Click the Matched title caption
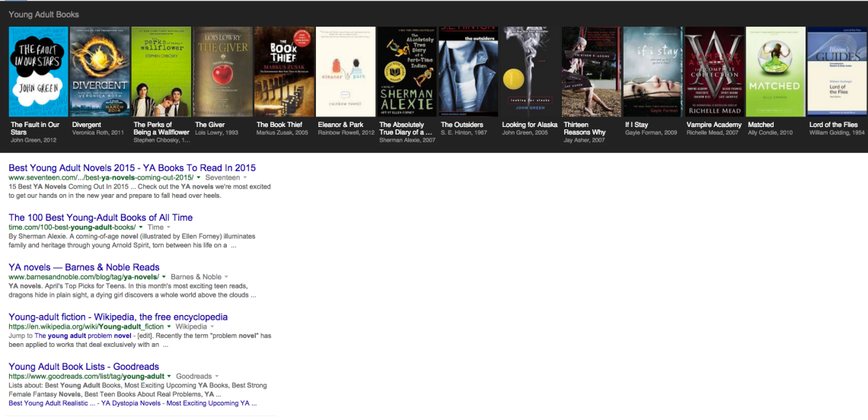Image resolution: width=868 pixels, height=420 pixels. (x=761, y=125)
